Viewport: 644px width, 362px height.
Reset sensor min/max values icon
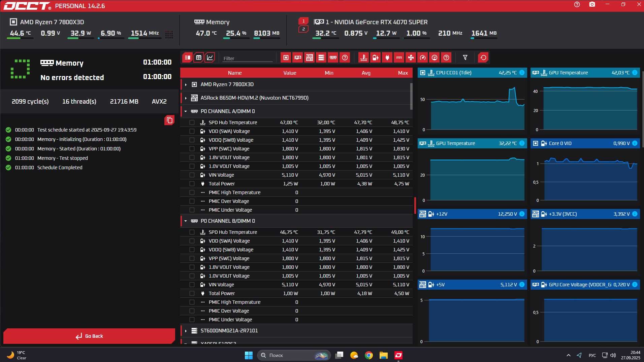point(483,58)
